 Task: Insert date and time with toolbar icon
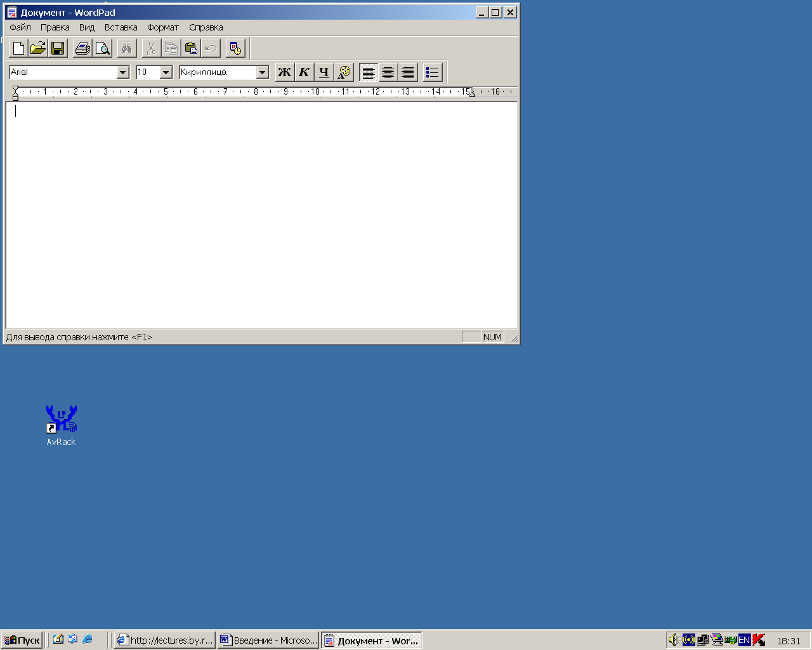(235, 48)
